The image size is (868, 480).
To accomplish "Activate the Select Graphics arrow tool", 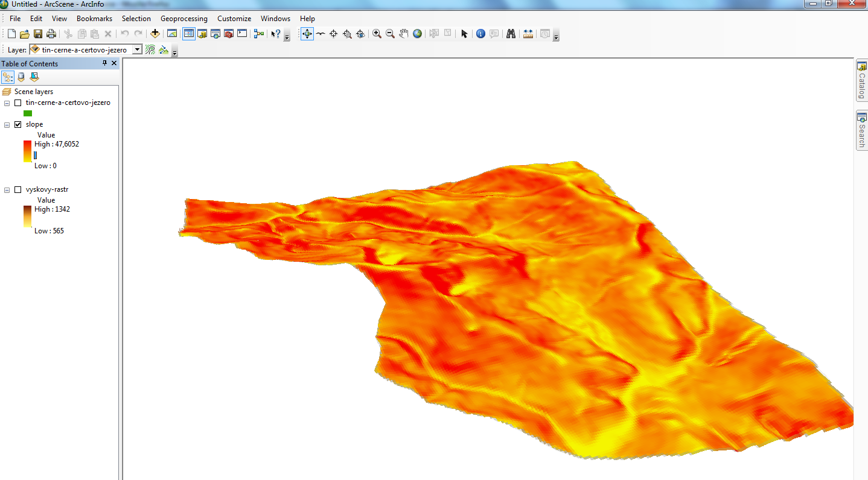I will click(x=464, y=34).
